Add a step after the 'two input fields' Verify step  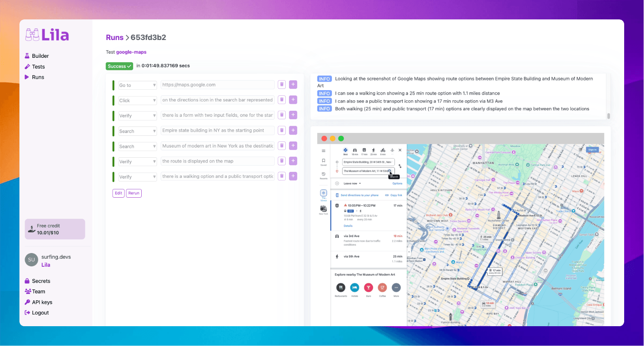point(293,115)
